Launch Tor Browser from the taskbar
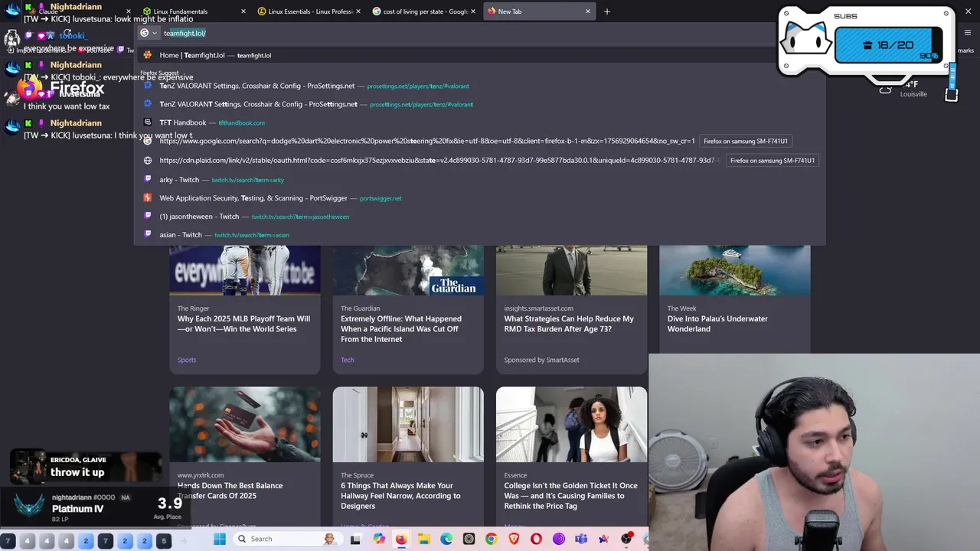This screenshot has height=551, width=980. (559, 539)
